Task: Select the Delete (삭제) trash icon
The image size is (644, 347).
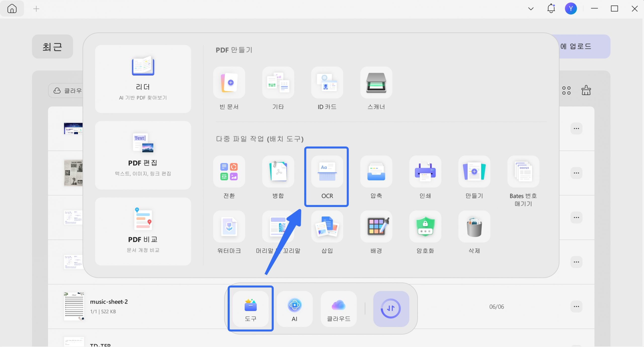Action: [x=474, y=227]
